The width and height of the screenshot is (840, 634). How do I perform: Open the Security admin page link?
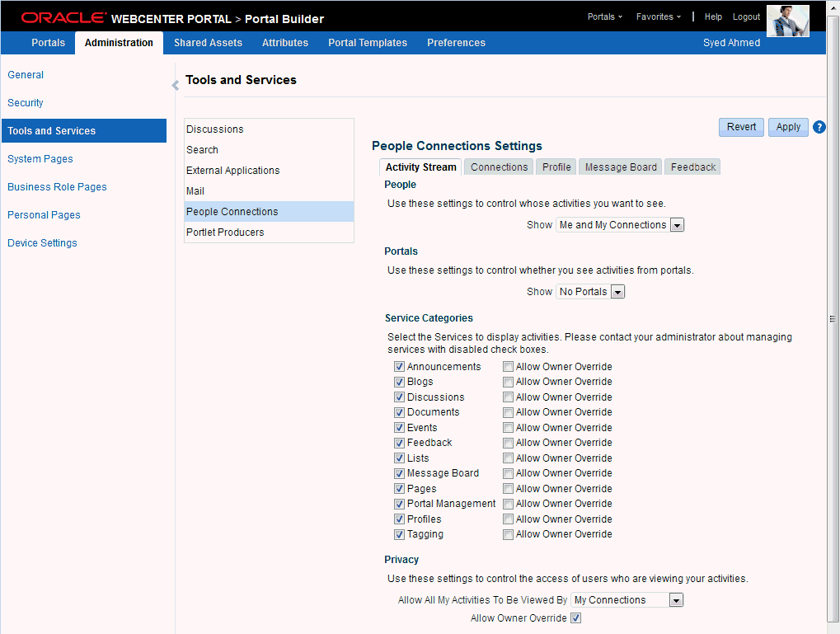26,103
